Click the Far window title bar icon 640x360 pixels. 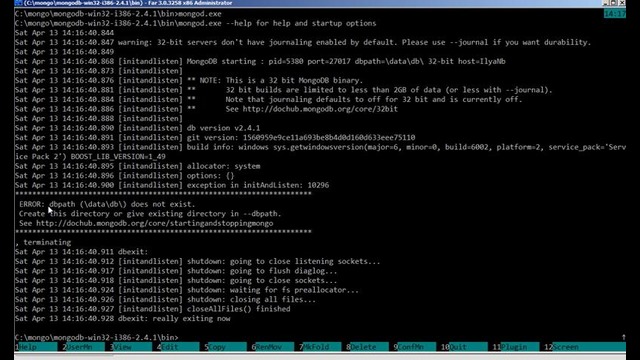coord(18,3)
